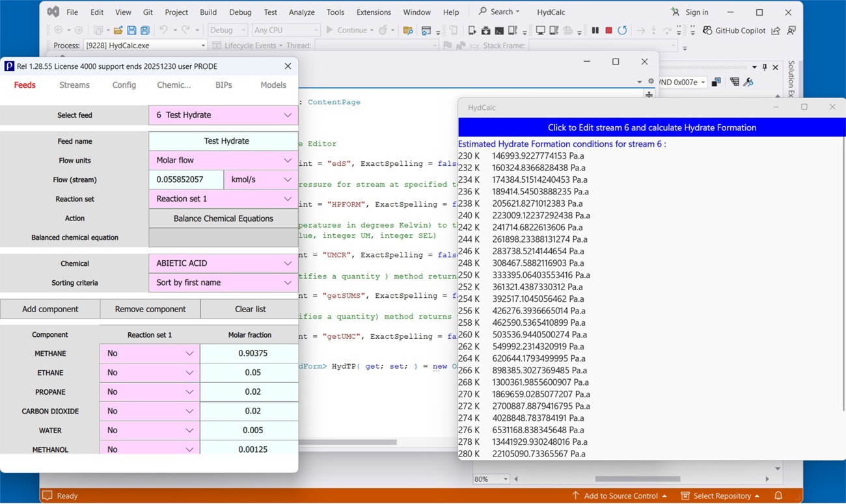Click Continue in the debug toolbar
846x504 pixels.
coord(349,31)
